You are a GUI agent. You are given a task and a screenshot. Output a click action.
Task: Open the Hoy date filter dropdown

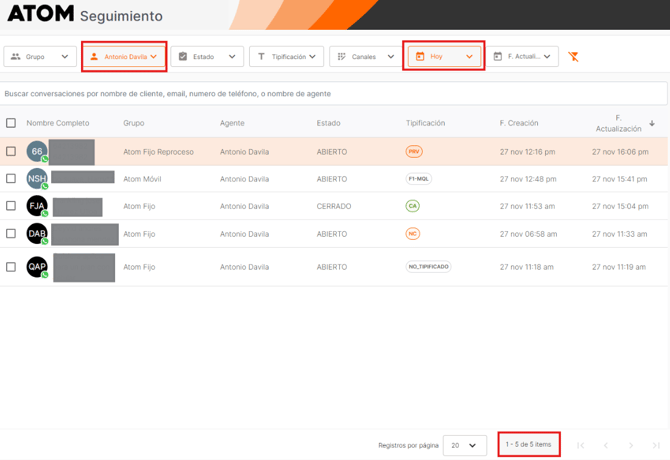pyautogui.click(x=445, y=57)
